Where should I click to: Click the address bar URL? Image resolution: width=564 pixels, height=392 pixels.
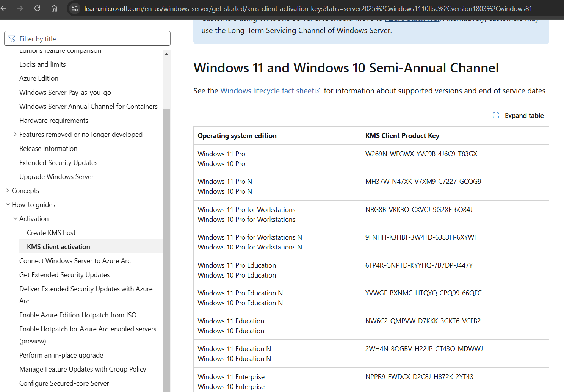pos(308,8)
